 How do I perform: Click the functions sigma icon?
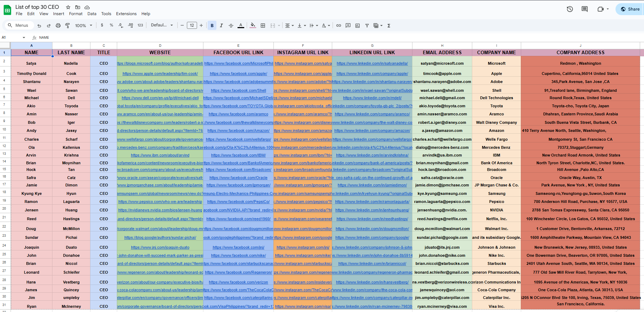[x=389, y=25]
